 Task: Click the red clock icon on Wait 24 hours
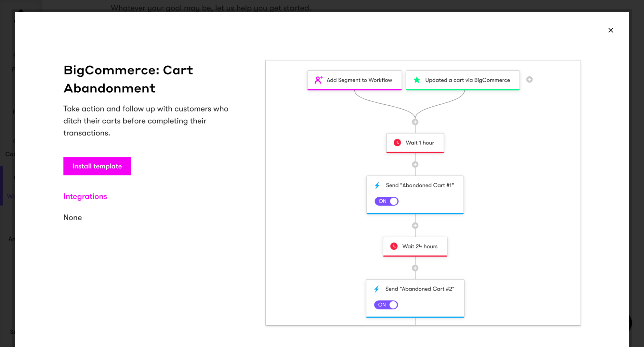pyautogui.click(x=394, y=246)
